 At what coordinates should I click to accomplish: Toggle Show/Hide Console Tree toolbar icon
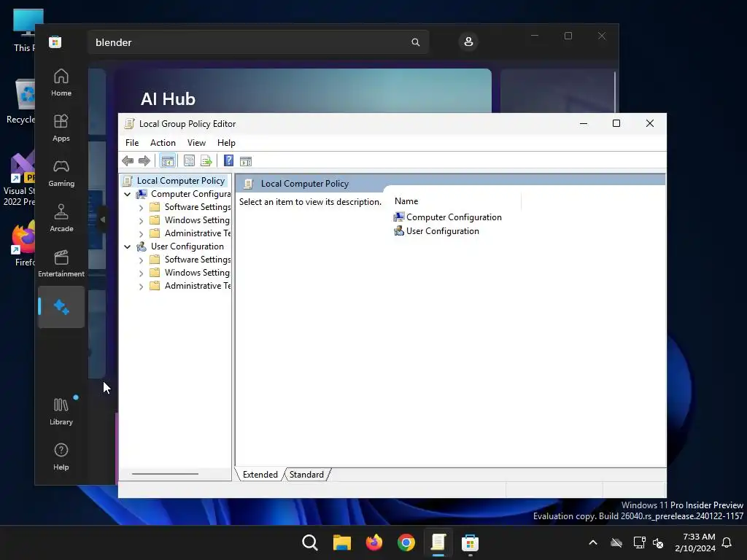coord(167,161)
